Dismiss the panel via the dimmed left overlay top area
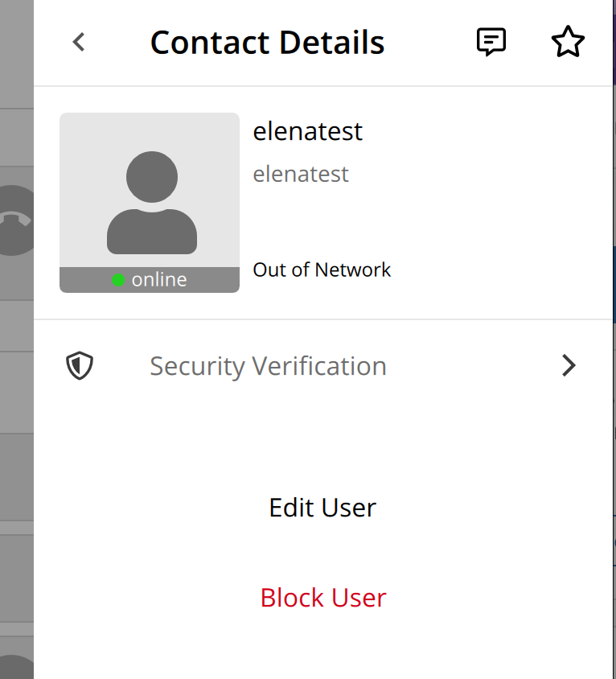This screenshot has height=679, width=616. [16, 52]
